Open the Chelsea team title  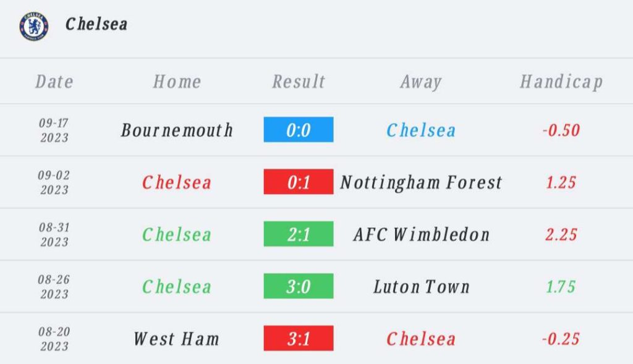pyautogui.click(x=96, y=24)
